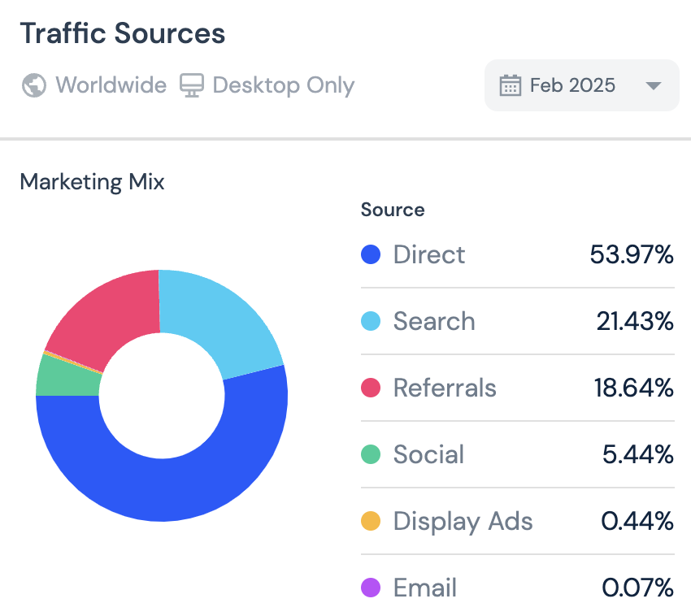Click the 18.64% Referrals value
The height and width of the screenshot is (616, 691).
pos(633,388)
